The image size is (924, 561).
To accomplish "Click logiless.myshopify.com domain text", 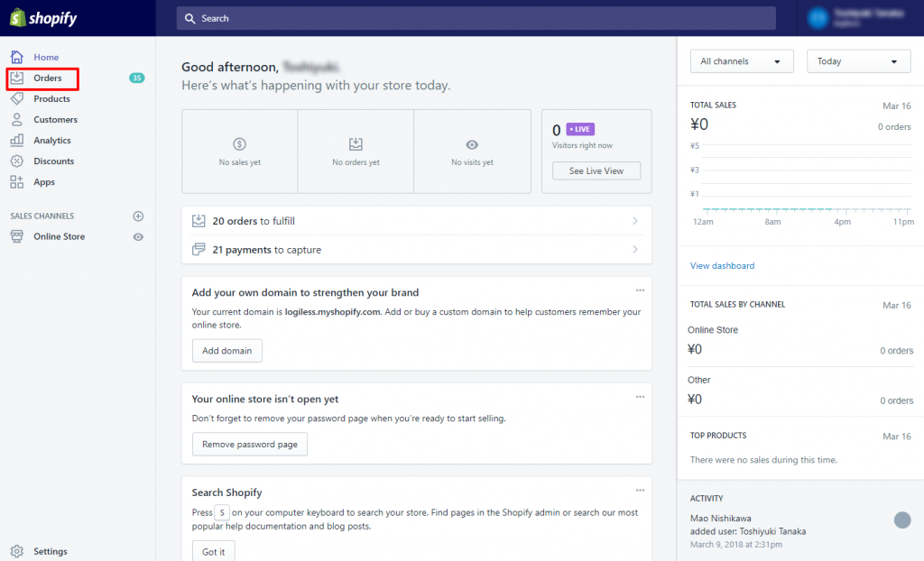I will coord(332,312).
